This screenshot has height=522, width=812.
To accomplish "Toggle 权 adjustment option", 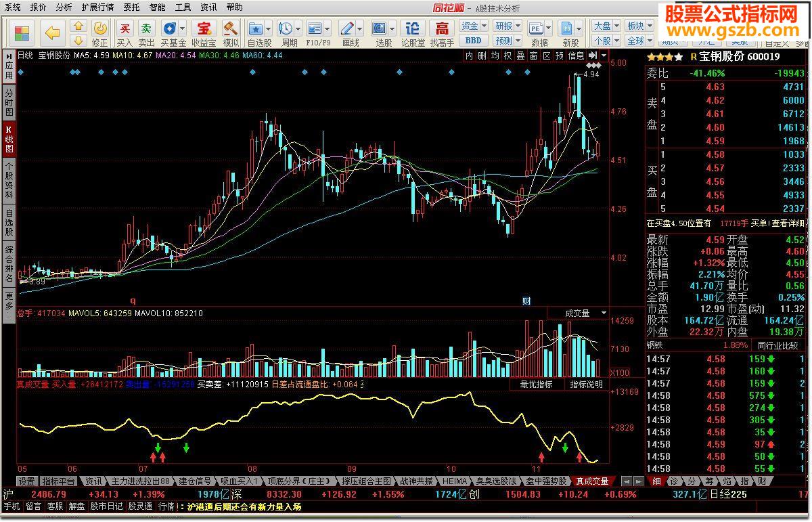I will pos(507,56).
